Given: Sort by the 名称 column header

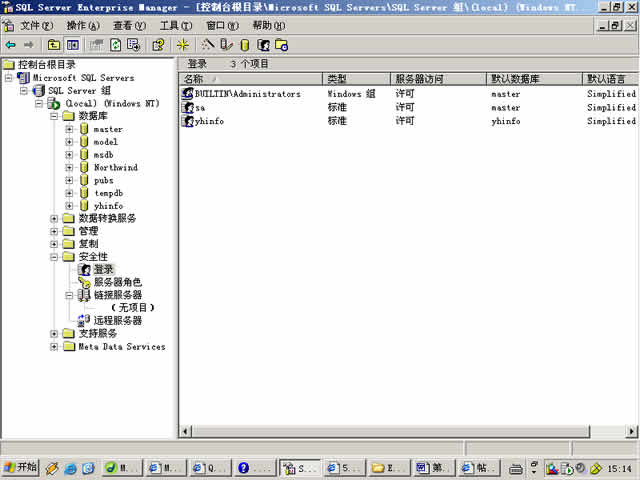Looking at the screenshot, I should point(251,79).
